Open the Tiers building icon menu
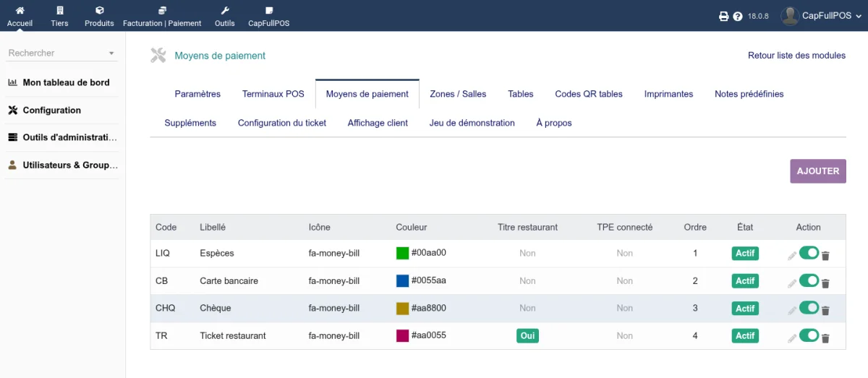This screenshot has width=868, height=378. point(59,11)
